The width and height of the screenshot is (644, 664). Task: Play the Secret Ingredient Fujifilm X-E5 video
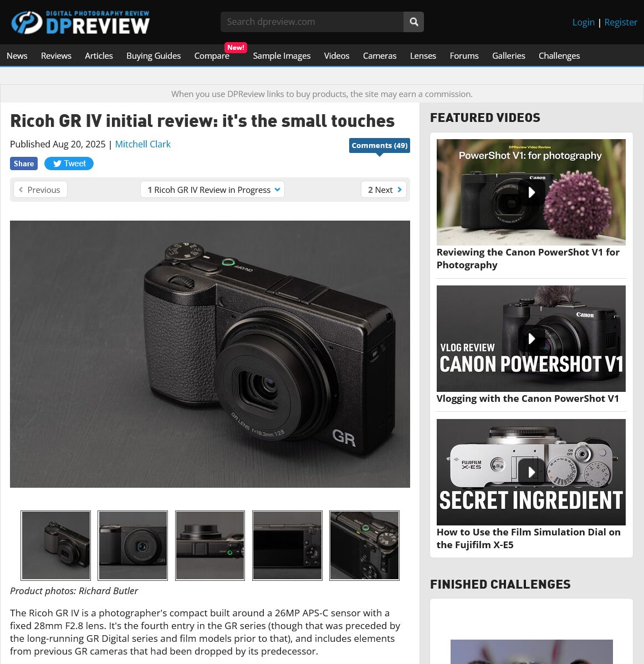click(x=531, y=472)
